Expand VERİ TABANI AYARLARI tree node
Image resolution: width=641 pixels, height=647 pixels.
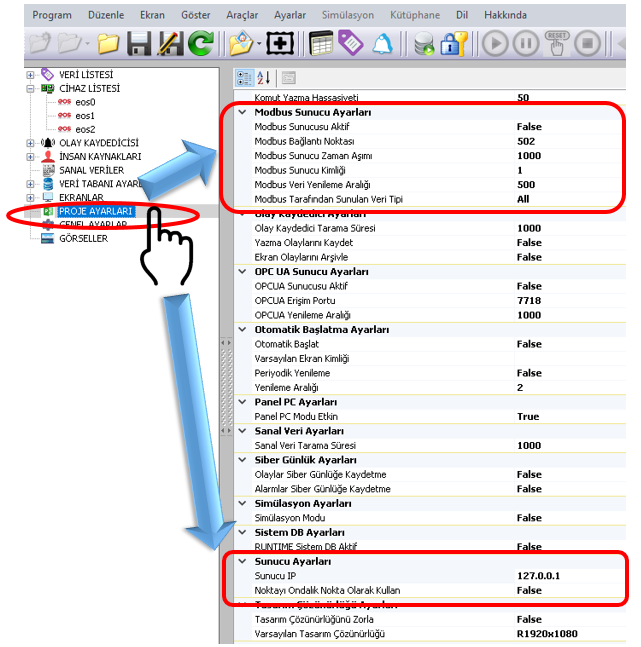pos(30,184)
